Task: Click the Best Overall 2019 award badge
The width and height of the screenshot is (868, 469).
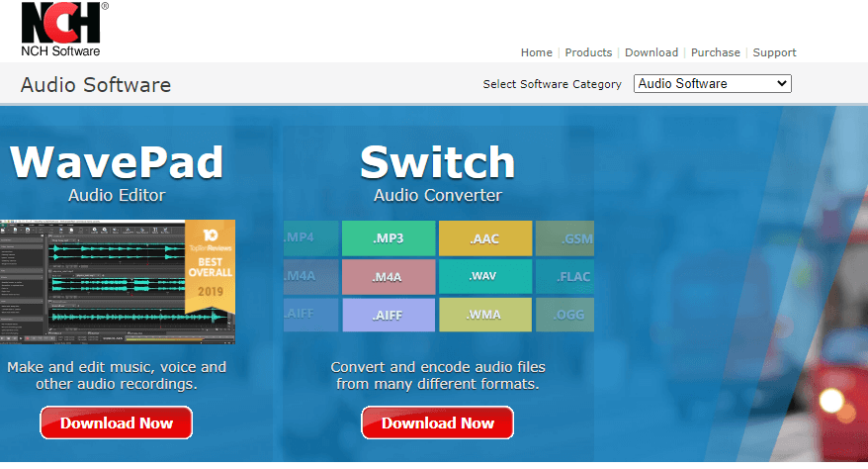Action: click(x=210, y=267)
